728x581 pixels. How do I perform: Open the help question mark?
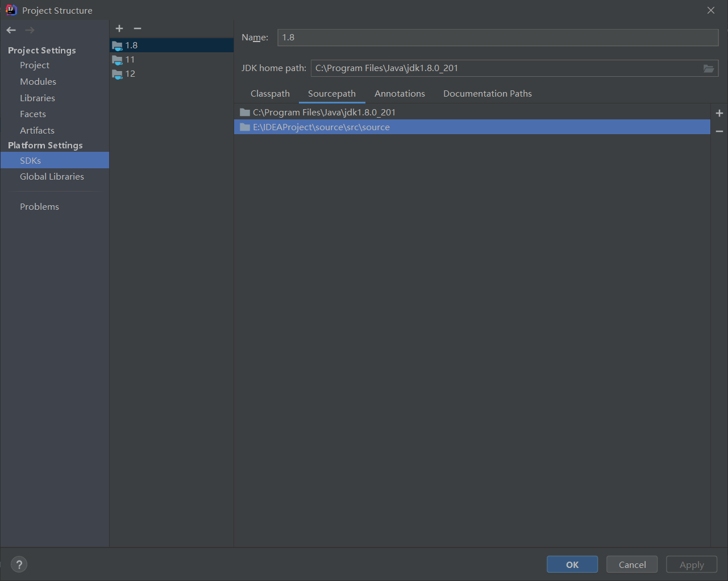(x=19, y=565)
